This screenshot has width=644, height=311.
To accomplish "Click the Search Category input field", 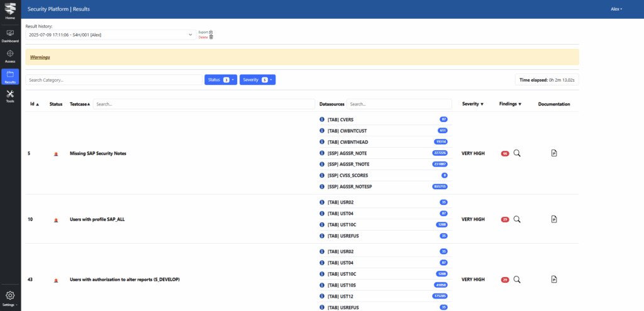I will pyautogui.click(x=114, y=80).
